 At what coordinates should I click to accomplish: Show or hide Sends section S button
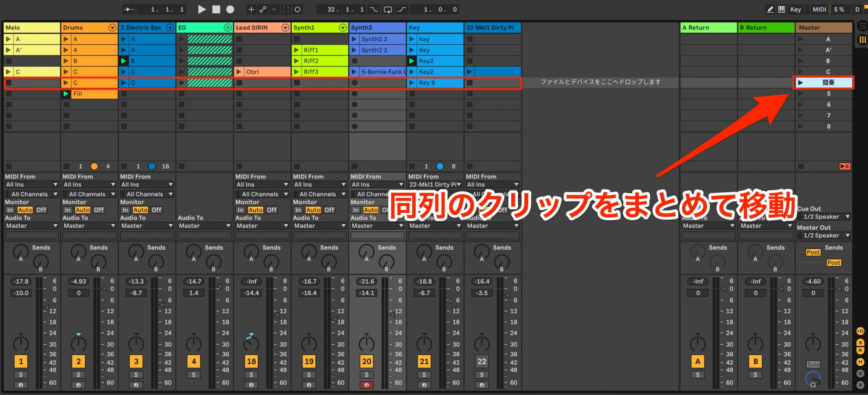(861, 343)
